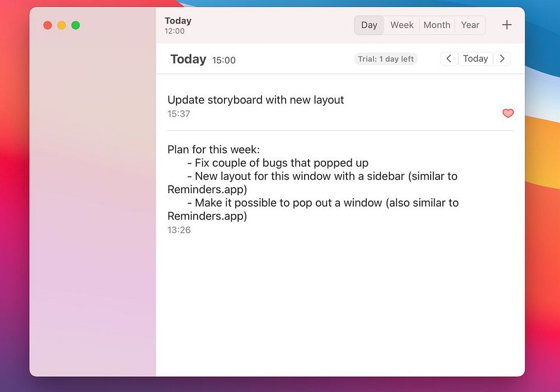Jump to Today using navigation button
560x392 pixels.
[475, 59]
